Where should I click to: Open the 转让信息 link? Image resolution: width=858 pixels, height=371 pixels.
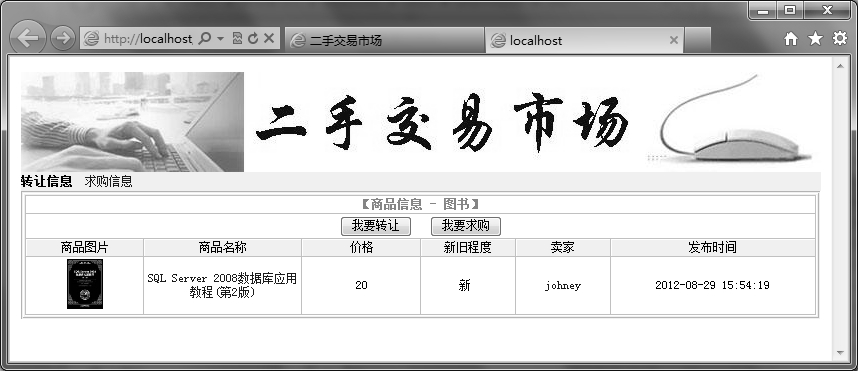pos(47,181)
